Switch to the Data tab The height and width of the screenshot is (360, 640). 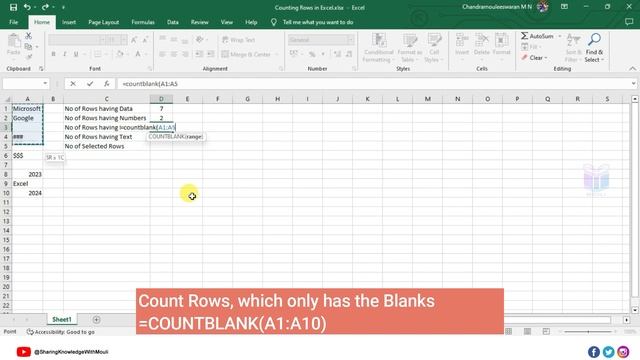tap(173, 22)
